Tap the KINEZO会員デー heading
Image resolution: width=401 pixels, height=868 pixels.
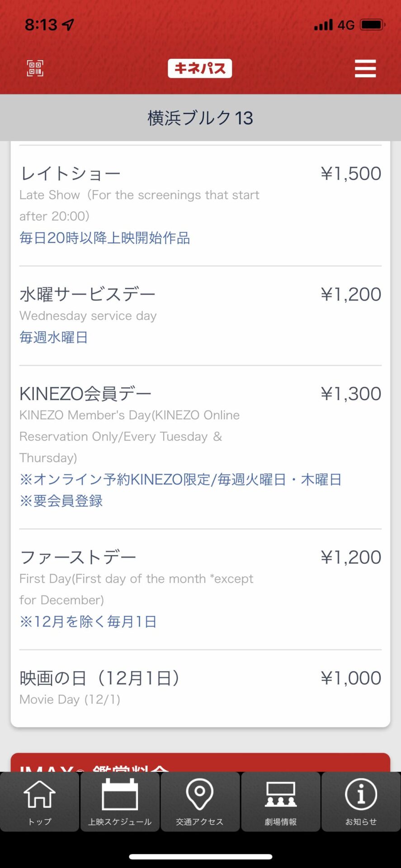click(x=85, y=394)
